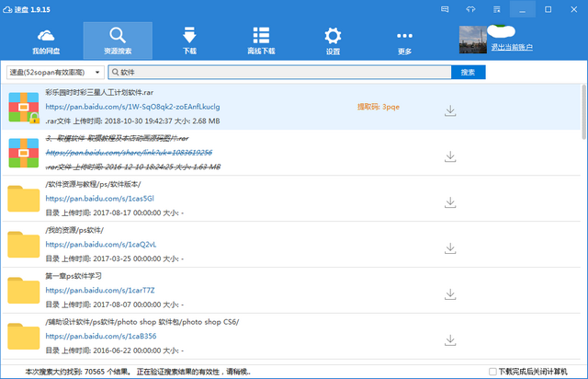Screen dimensions: 588x379
Task: Open link https://pan.baidu.com/s/1caQ2vL
Action: [x=101, y=244]
